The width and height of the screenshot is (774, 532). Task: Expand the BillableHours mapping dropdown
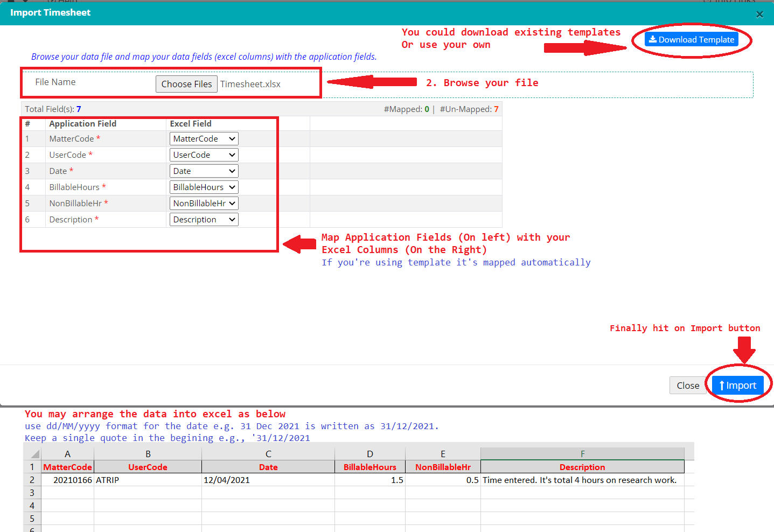tap(204, 187)
